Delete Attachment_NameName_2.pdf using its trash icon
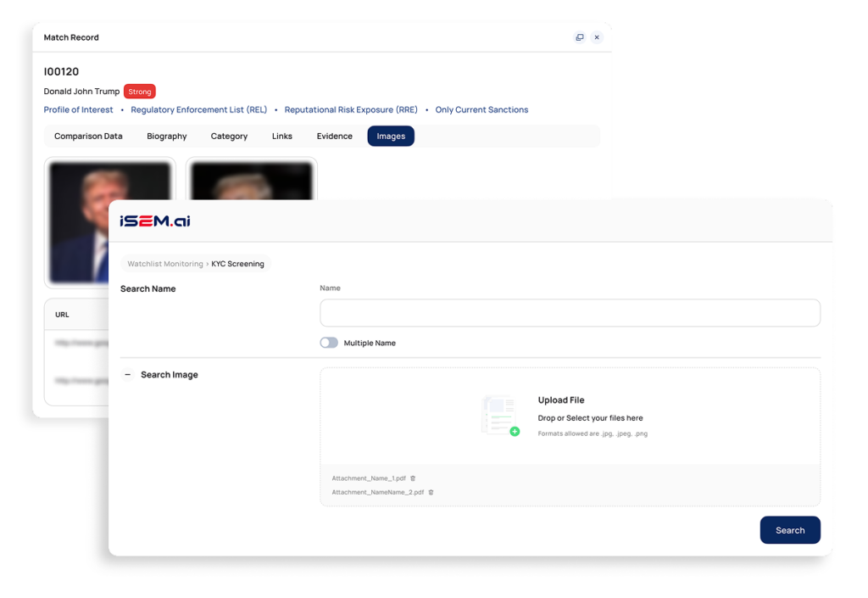The image size is (868, 598). pyautogui.click(x=430, y=492)
